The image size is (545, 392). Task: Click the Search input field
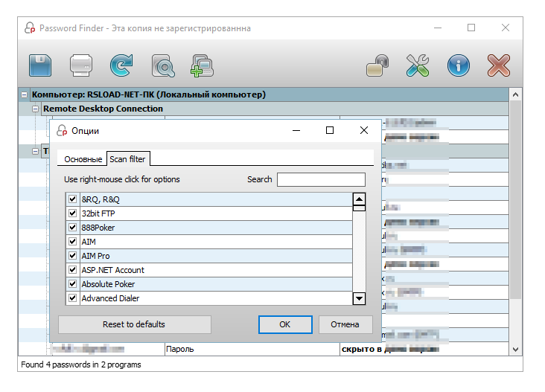321,179
